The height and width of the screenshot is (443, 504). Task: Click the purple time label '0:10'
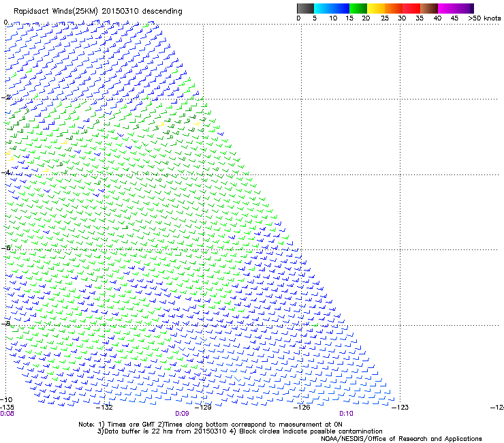tap(346, 414)
